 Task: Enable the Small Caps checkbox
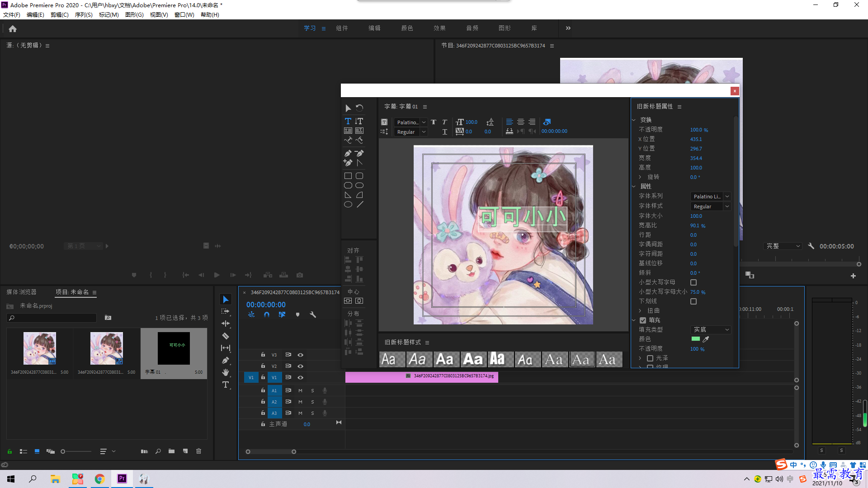coord(693,282)
